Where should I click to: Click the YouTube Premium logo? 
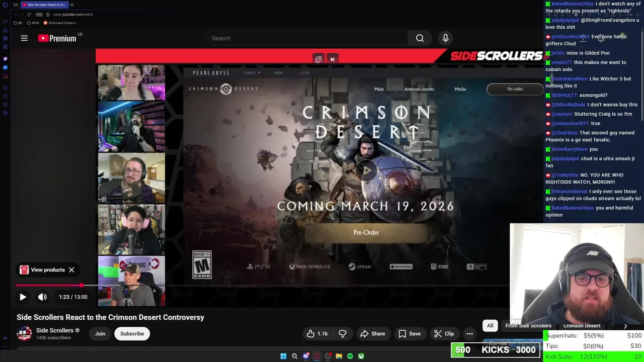57,38
